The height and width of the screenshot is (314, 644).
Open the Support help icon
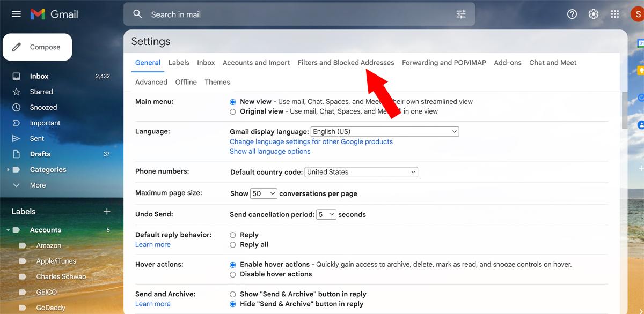[x=572, y=14]
